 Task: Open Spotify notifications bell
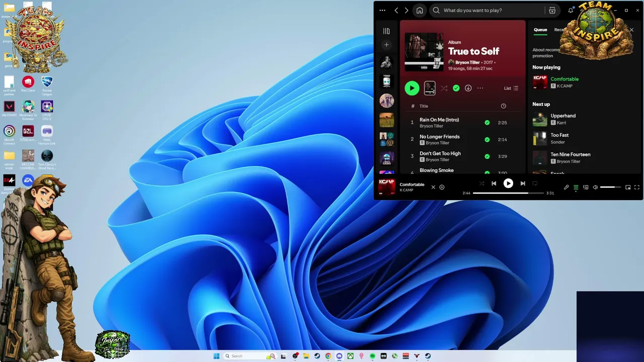[571, 11]
